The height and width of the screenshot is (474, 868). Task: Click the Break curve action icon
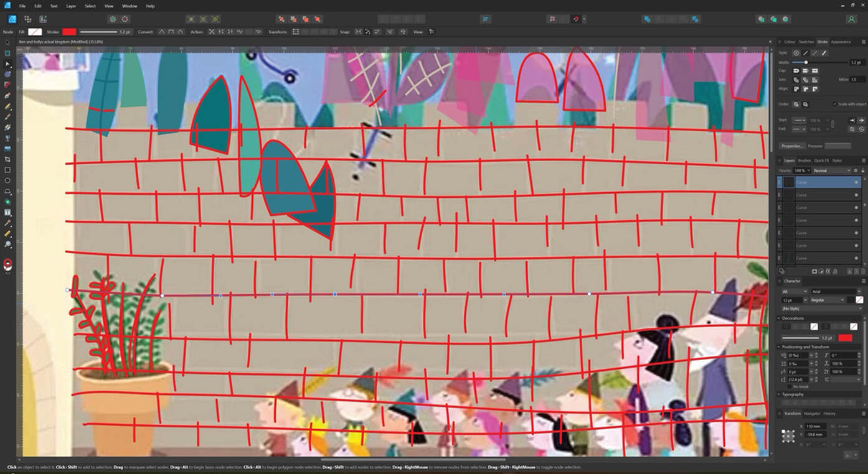(212, 32)
